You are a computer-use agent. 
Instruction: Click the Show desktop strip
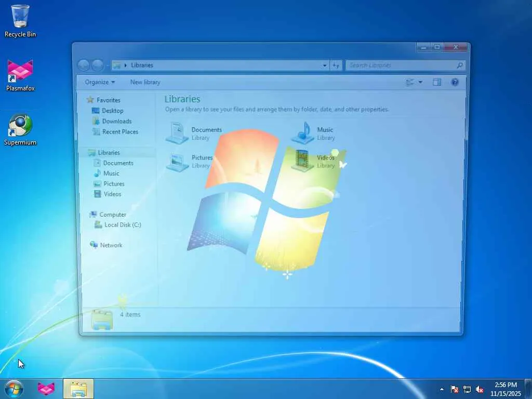[x=528, y=389]
